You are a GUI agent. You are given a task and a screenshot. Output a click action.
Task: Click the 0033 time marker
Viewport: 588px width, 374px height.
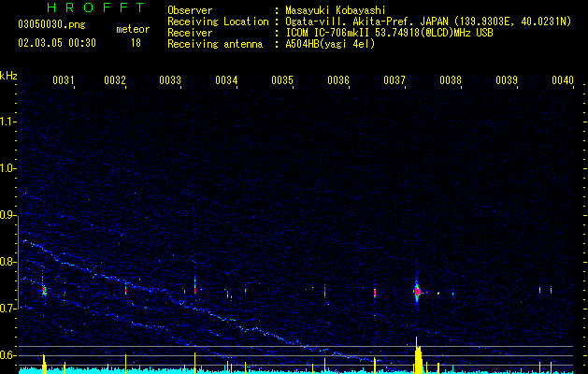pyautogui.click(x=170, y=80)
